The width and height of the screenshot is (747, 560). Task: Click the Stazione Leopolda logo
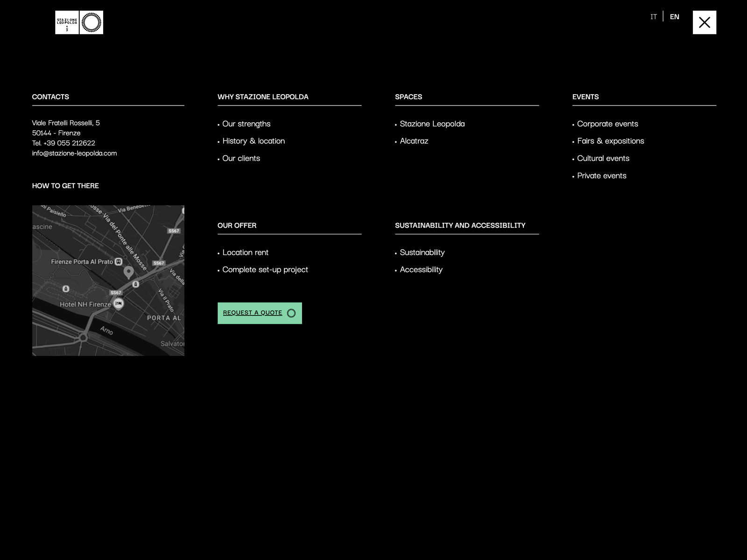[79, 22]
